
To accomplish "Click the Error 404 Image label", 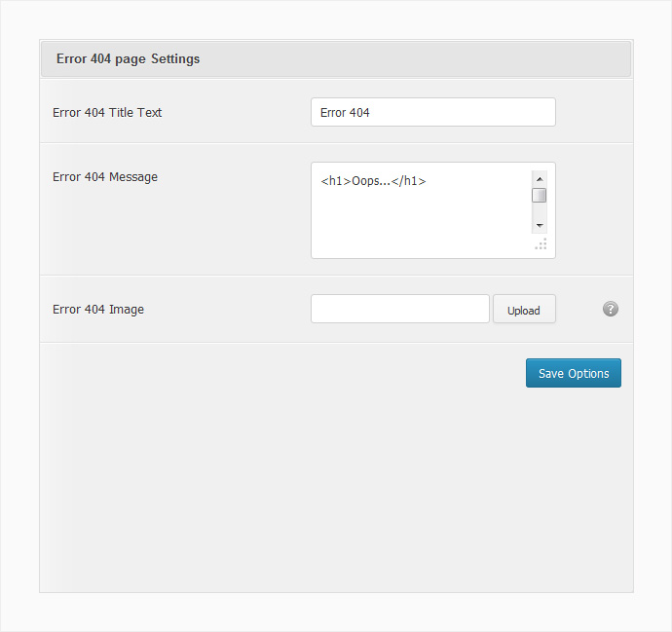I will 98,310.
